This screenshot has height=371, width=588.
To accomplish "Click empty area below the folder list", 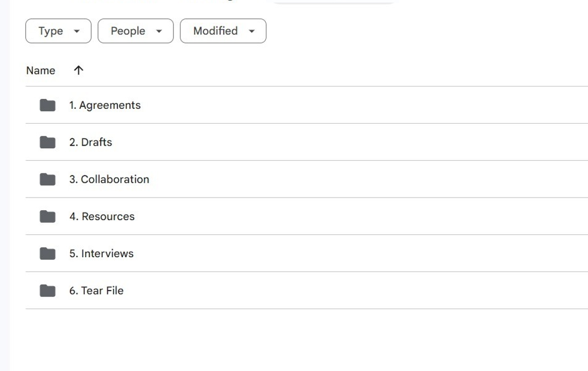I will pyautogui.click(x=295, y=339).
